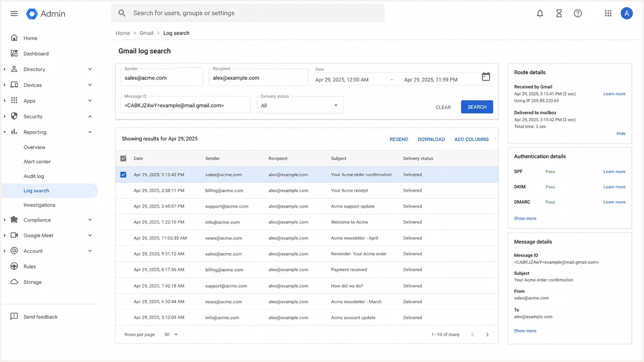The height and width of the screenshot is (362, 644).
Task: Open Audit log under Reporting
Action: tap(34, 176)
